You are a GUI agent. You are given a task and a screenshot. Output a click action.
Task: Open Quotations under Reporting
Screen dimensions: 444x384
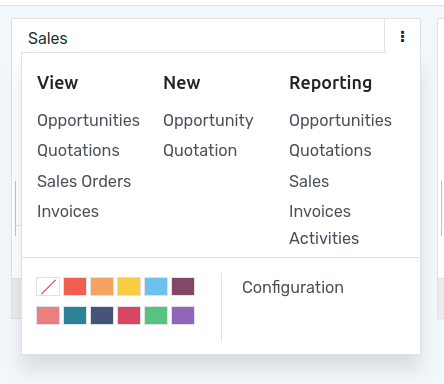coord(330,151)
